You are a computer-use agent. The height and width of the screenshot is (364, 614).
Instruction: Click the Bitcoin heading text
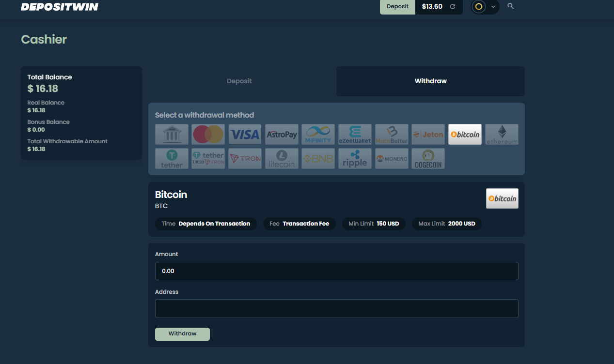pyautogui.click(x=171, y=195)
